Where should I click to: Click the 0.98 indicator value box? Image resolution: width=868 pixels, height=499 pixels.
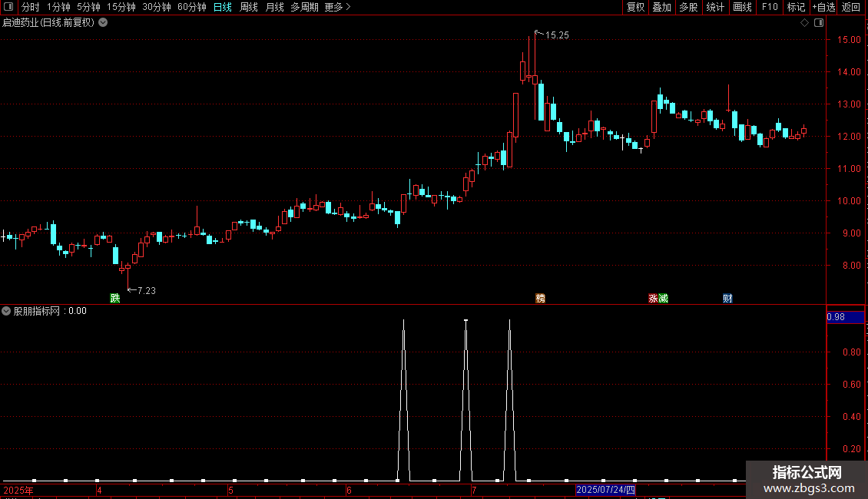[845, 317]
